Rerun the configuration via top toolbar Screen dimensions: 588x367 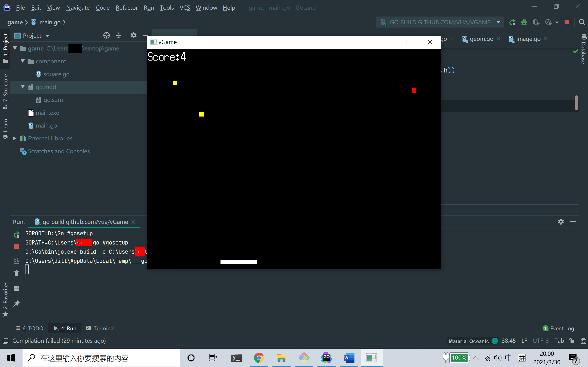coord(512,22)
